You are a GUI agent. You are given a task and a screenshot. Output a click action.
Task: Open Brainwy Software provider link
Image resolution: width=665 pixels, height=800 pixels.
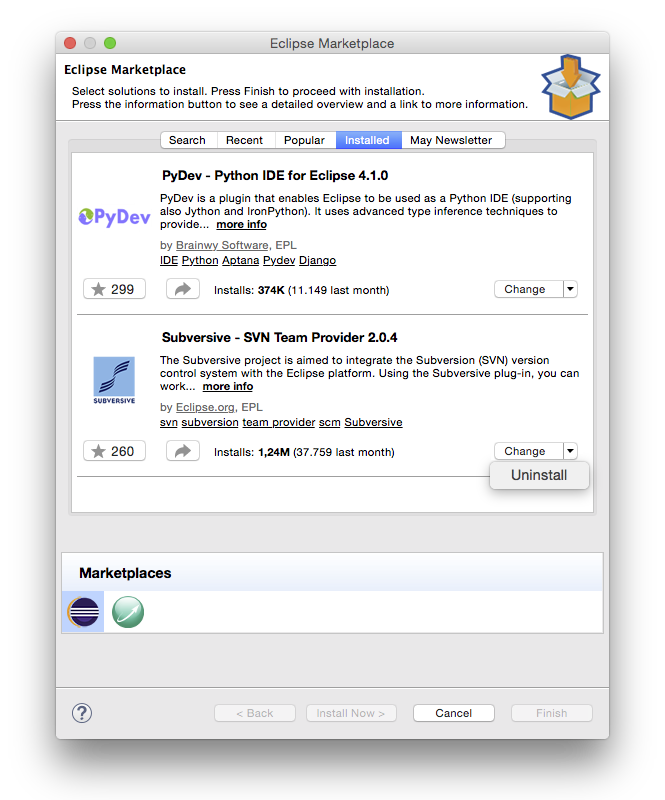tap(222, 245)
